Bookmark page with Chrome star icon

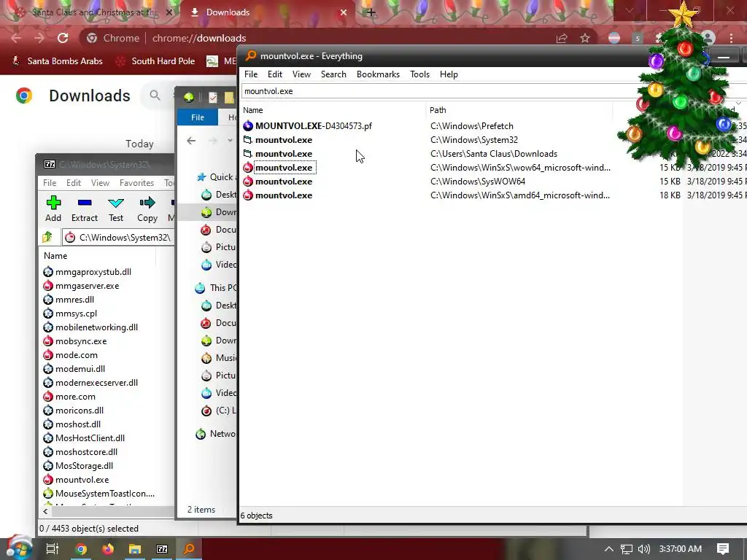[x=585, y=38]
